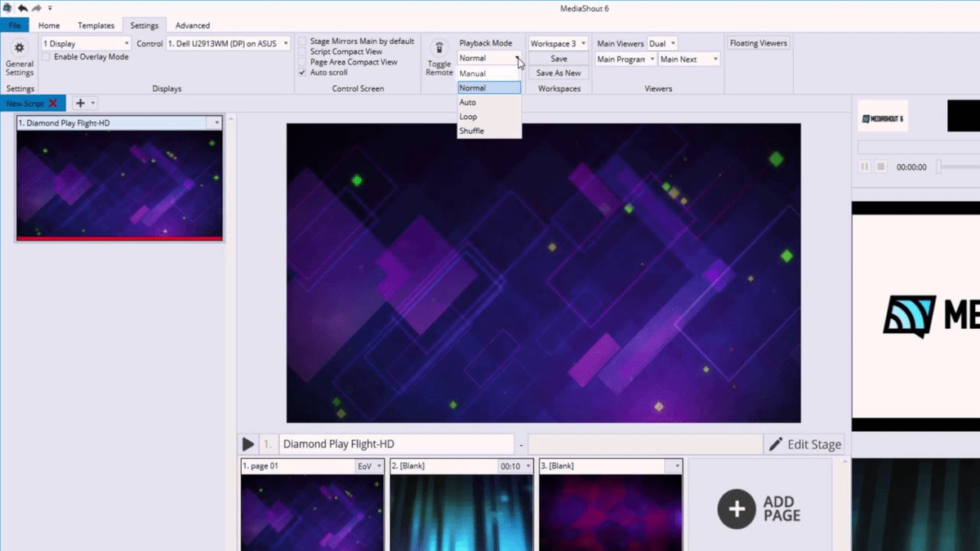
Task: Click the plus icon to add script
Action: [x=80, y=103]
